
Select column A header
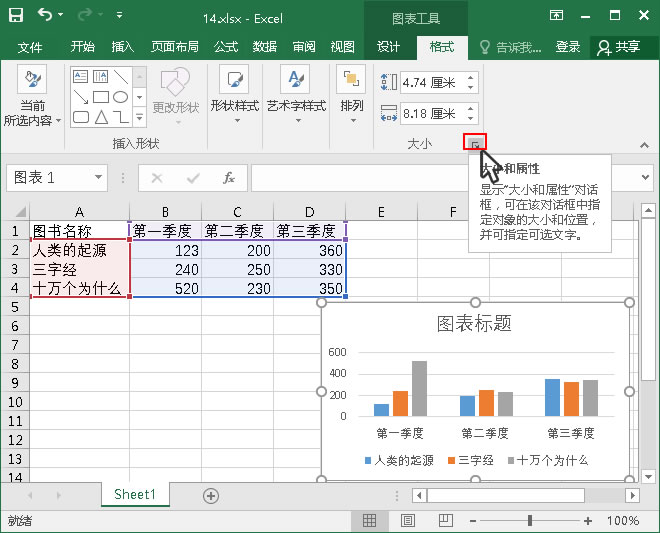[80, 211]
